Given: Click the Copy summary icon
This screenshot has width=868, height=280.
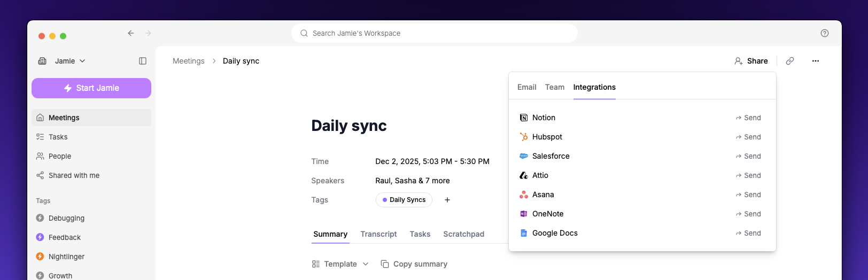Looking at the screenshot, I should [385, 264].
